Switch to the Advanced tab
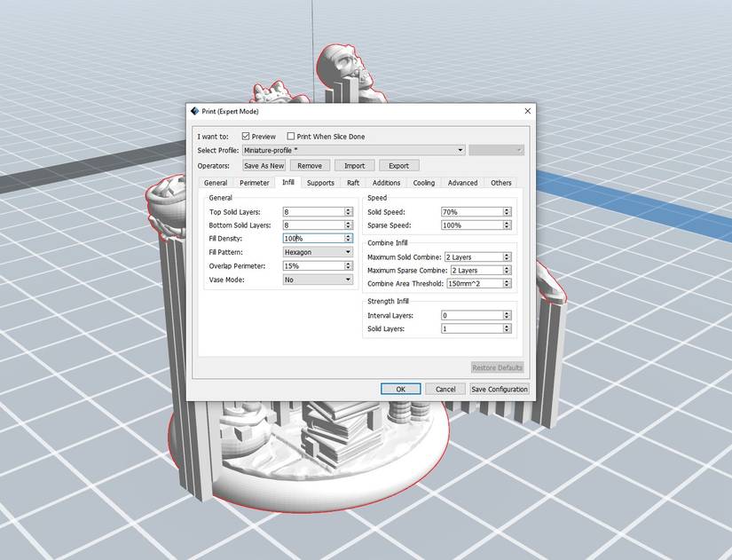The image size is (732, 560). 462,183
